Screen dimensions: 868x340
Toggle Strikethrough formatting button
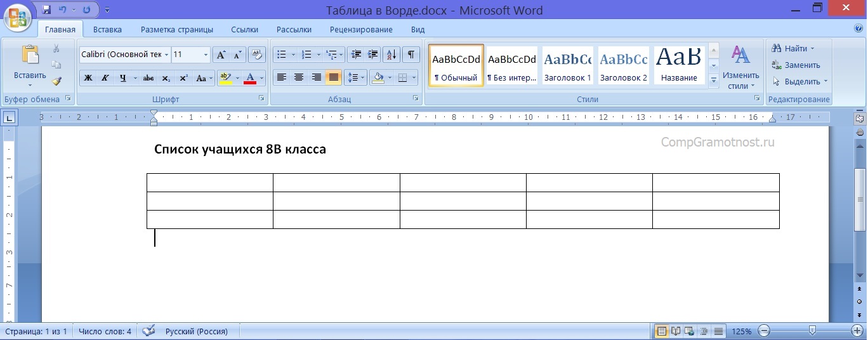point(148,78)
